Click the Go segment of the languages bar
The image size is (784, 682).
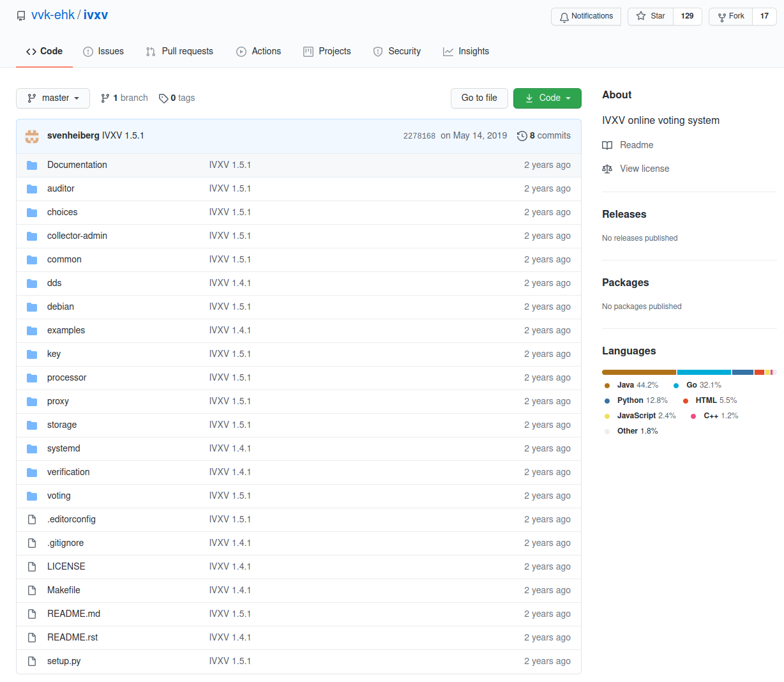(704, 372)
